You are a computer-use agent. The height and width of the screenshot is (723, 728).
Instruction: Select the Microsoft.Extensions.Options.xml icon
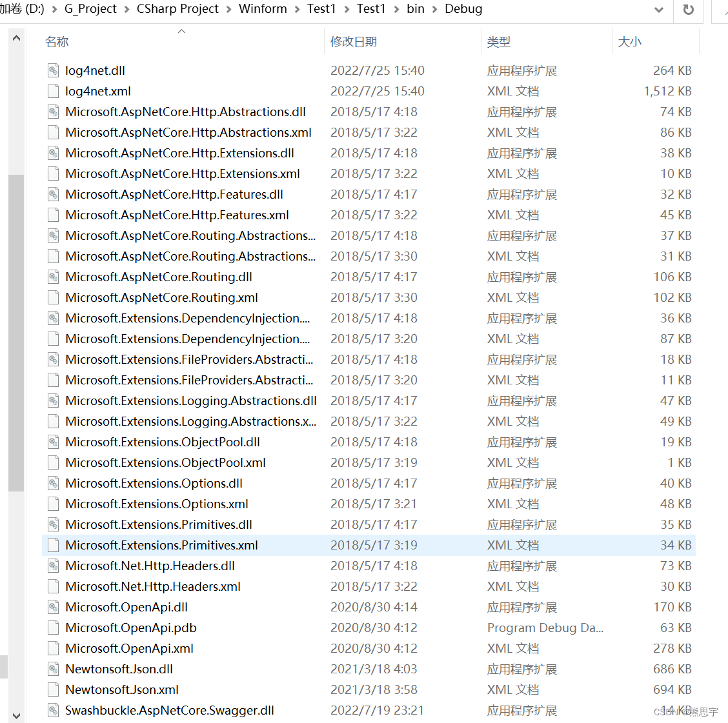[54, 504]
